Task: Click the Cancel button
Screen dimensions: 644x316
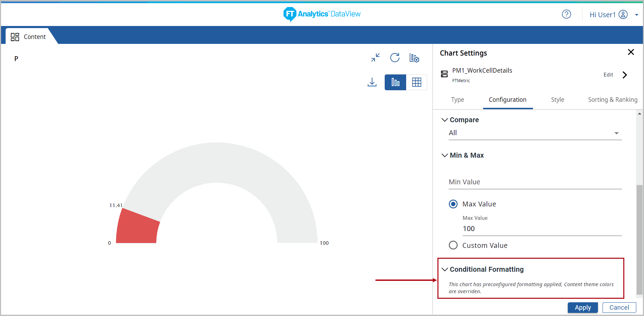Action: point(619,308)
